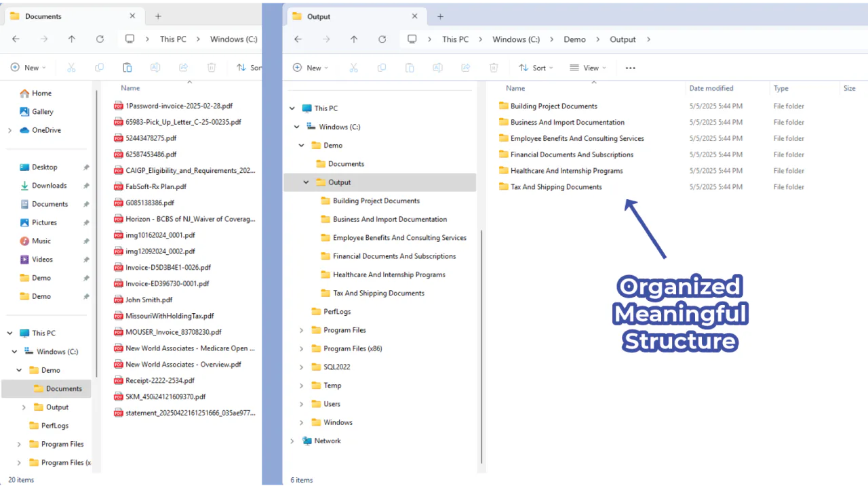The width and height of the screenshot is (868, 488).
Task: Expand OneDrive in left navigation pane
Action: pyautogui.click(x=9, y=130)
